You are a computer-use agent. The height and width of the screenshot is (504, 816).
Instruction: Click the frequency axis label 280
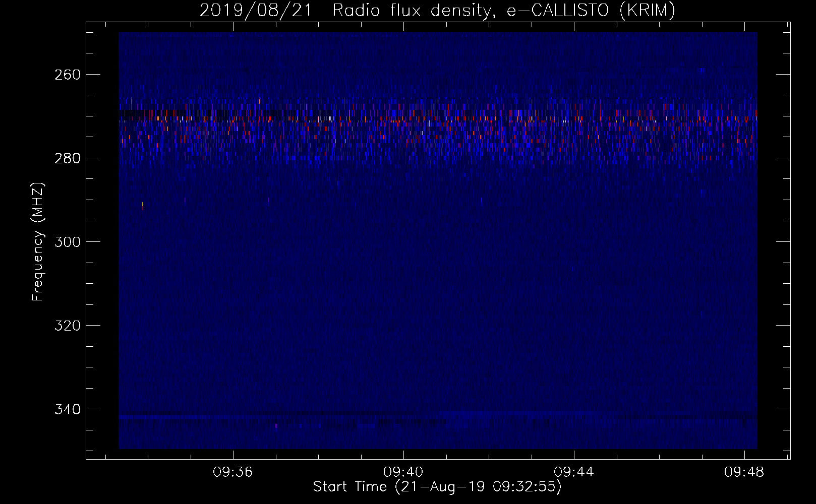(67, 158)
